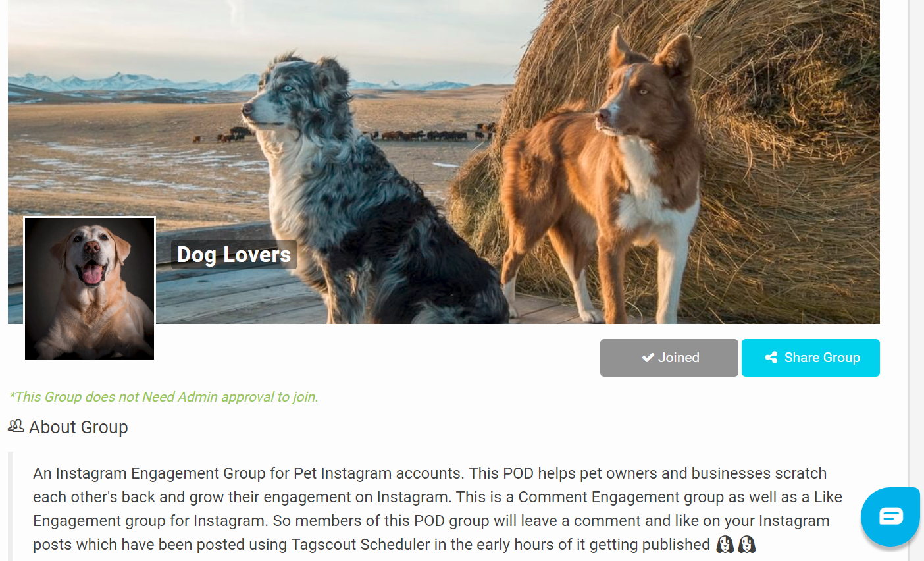
Task: Click the share icon on Share Group
Action: tap(771, 358)
